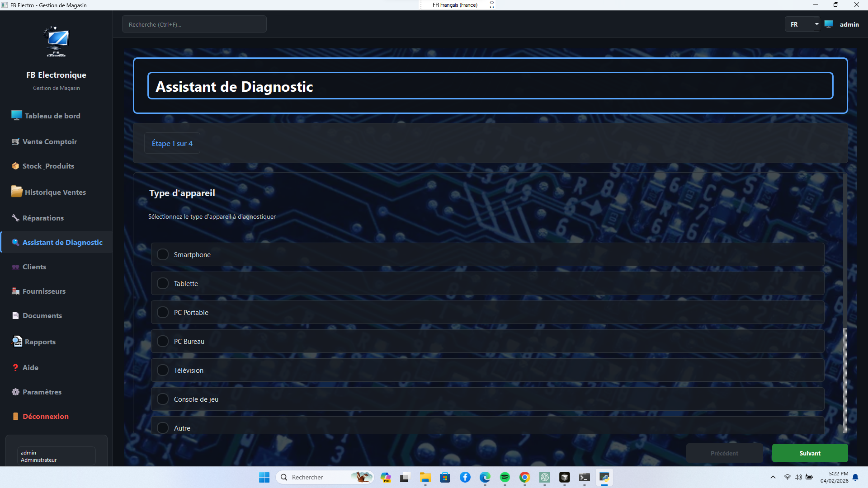Click the Recherche search field

pos(194,24)
